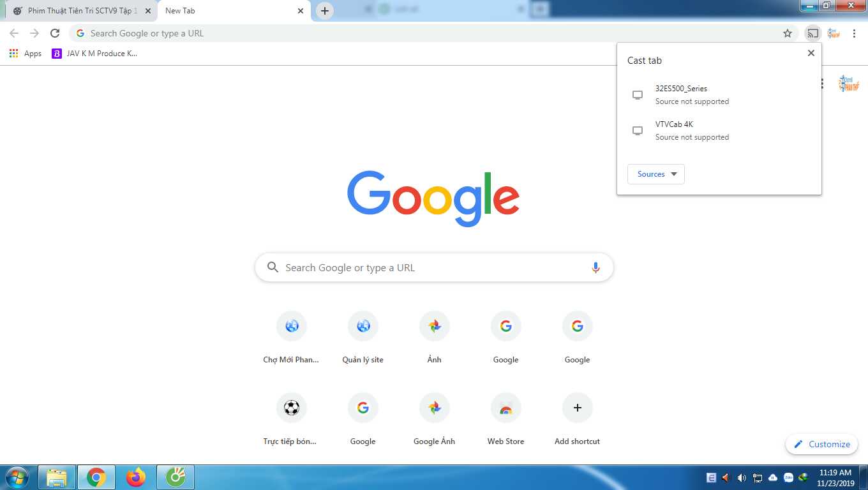Image resolution: width=868 pixels, height=490 pixels.
Task: Select the VTVCab 4K cast device
Action: pyautogui.click(x=719, y=130)
